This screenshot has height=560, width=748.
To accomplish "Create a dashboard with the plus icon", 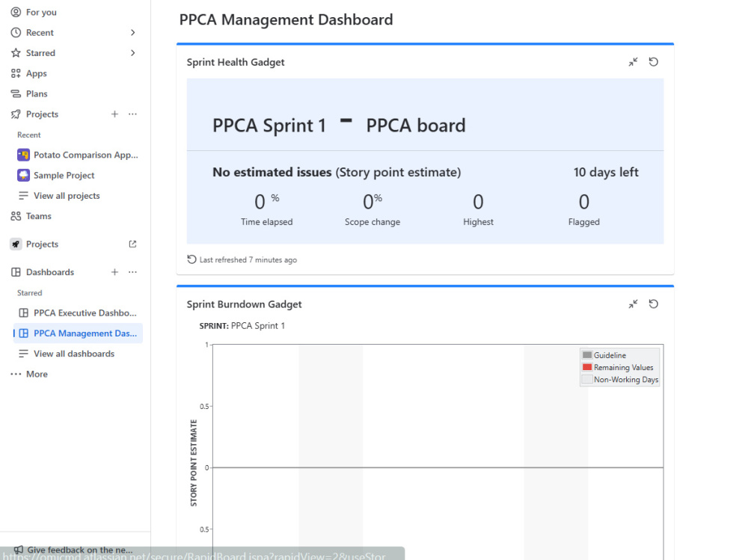I will coord(114,272).
